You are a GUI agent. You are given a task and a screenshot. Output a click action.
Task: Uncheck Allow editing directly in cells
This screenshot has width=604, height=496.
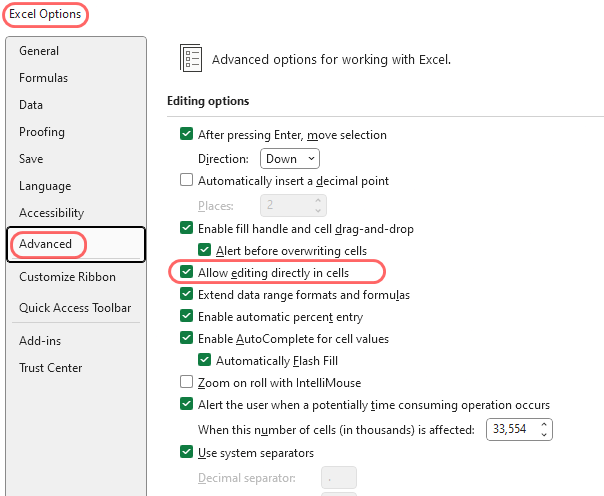tap(186, 272)
